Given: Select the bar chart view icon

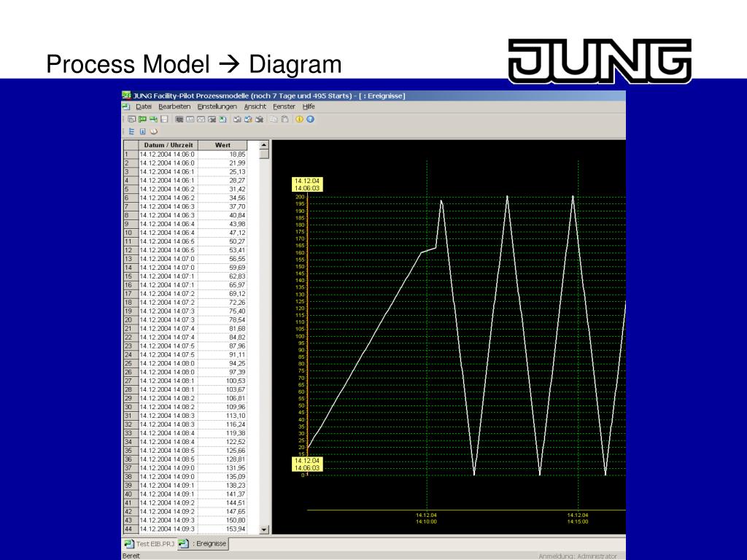Looking at the screenshot, I should tap(190, 120).
